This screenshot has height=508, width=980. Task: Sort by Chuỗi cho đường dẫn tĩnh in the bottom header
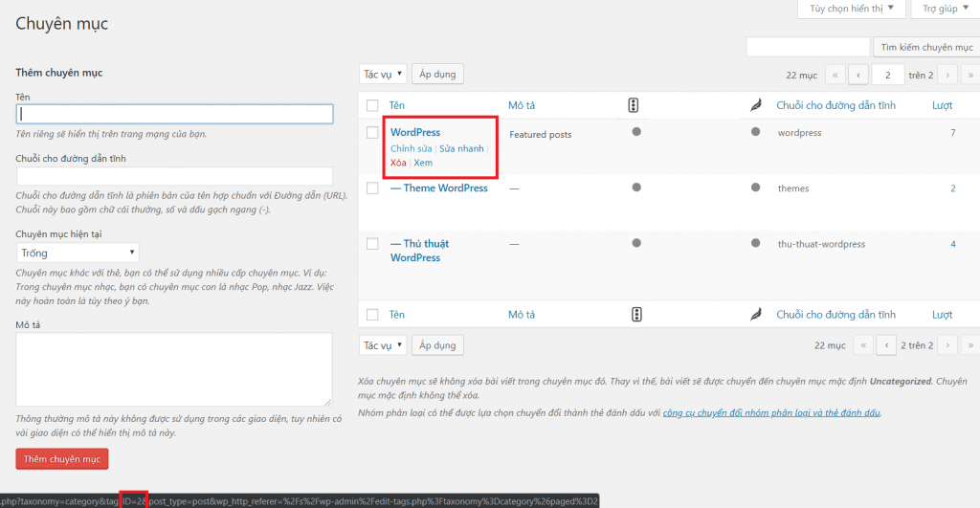click(x=835, y=315)
